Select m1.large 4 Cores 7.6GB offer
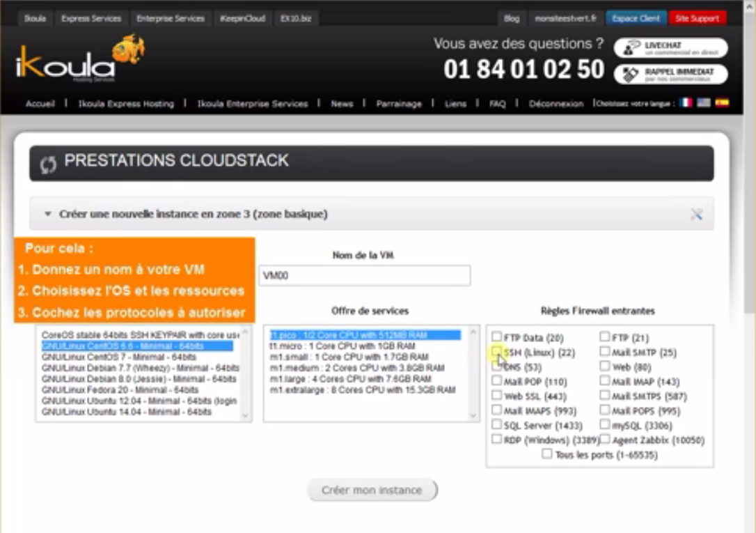This screenshot has height=533, width=756. [x=351, y=379]
